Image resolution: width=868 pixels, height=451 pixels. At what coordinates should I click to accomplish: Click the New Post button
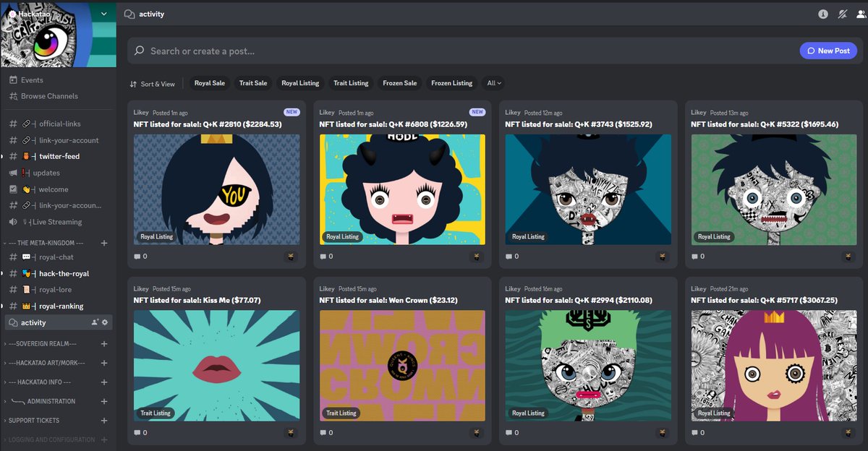pyautogui.click(x=828, y=51)
